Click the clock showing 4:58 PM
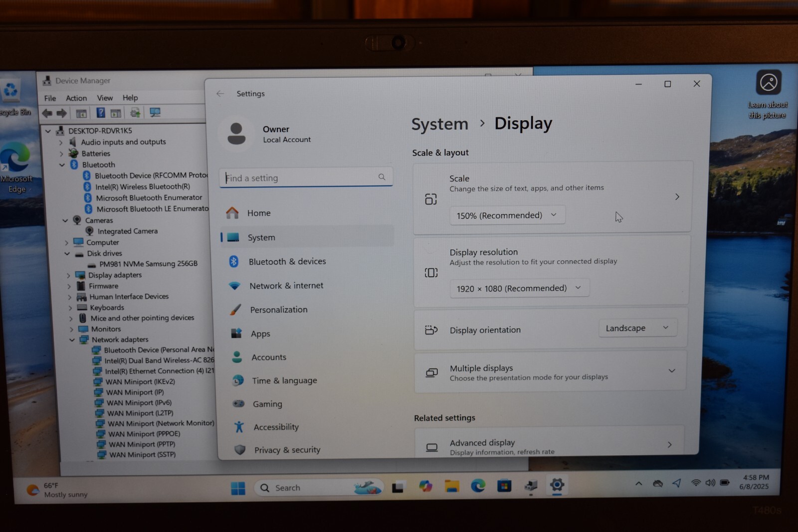798x532 pixels. (x=754, y=482)
